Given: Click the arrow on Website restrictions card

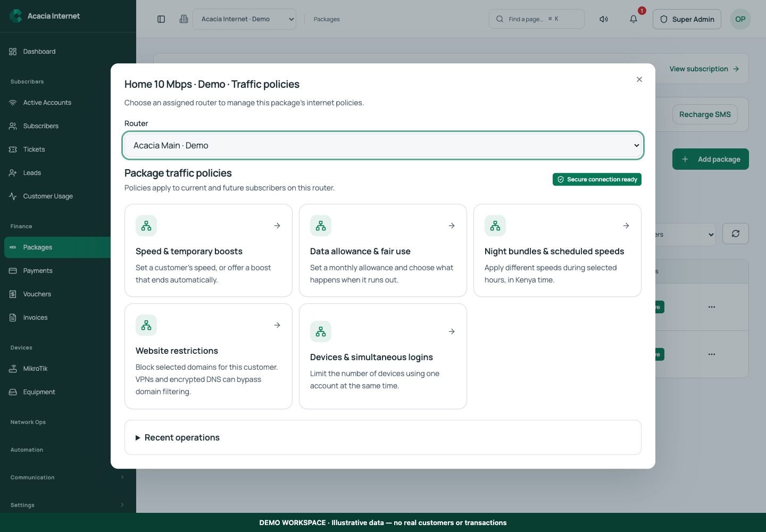Looking at the screenshot, I should [x=277, y=325].
